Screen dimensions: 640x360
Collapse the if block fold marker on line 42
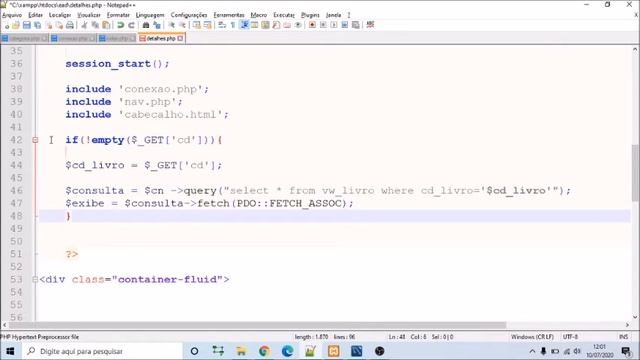(x=35, y=140)
